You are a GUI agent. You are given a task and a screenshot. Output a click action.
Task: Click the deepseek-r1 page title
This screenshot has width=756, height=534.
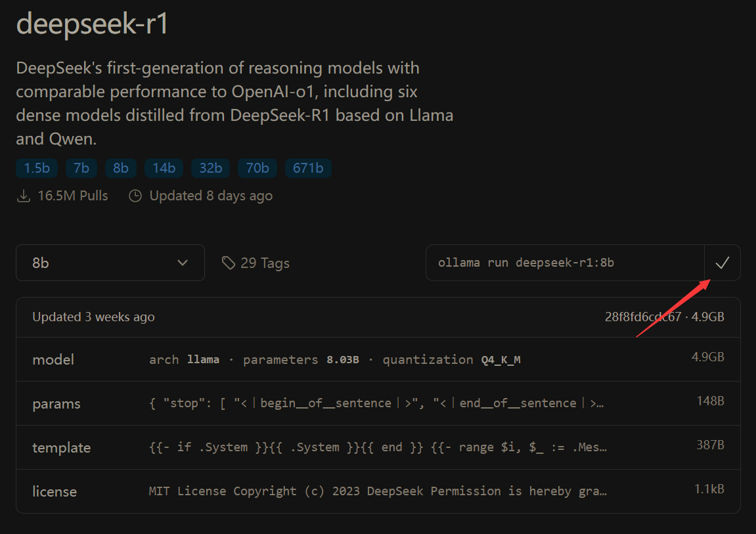(x=93, y=24)
